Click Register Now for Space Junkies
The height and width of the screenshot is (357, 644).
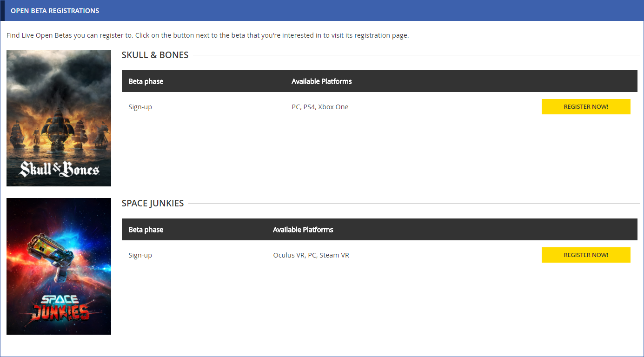[x=586, y=255]
